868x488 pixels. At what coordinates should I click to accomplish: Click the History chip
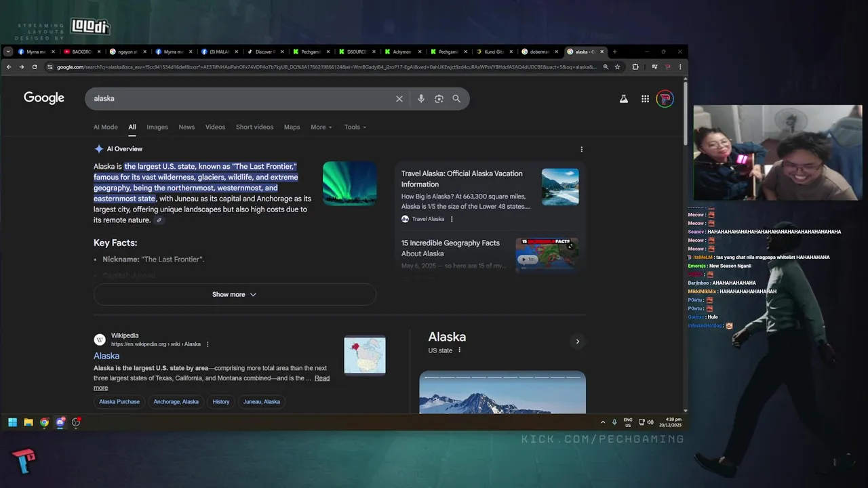coord(221,402)
